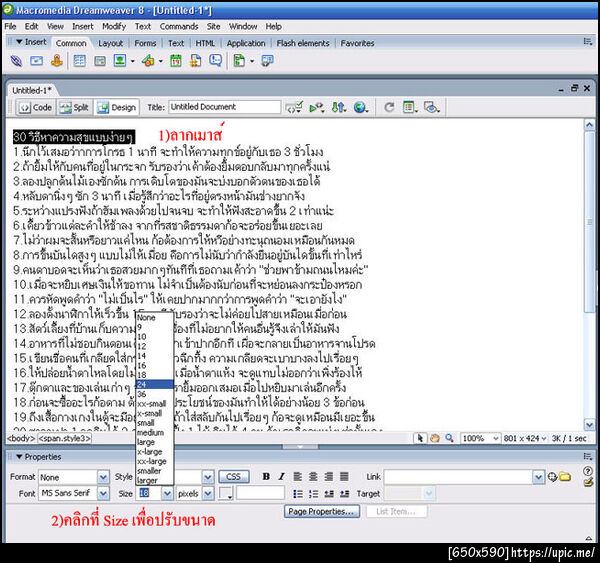Choose size 24 from the list
Image resolution: width=600 pixels, height=563 pixels.
click(x=155, y=384)
